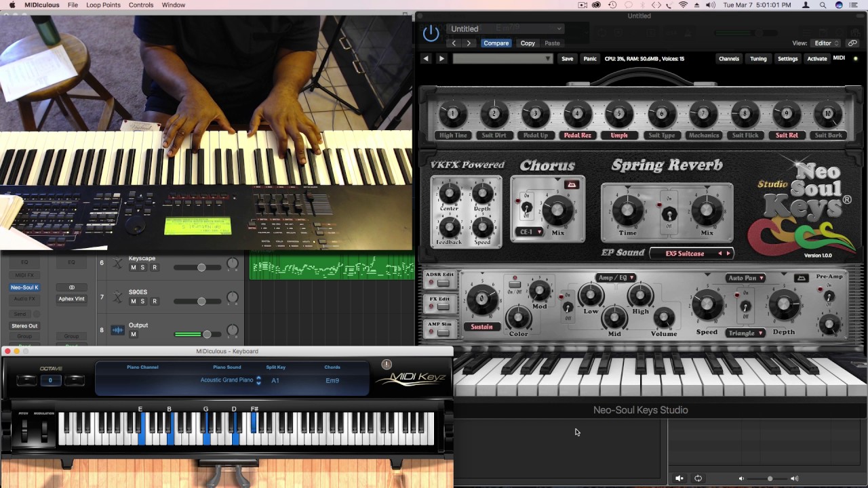Open the Tuning settings button
The width and height of the screenshot is (868, 488).
click(758, 59)
